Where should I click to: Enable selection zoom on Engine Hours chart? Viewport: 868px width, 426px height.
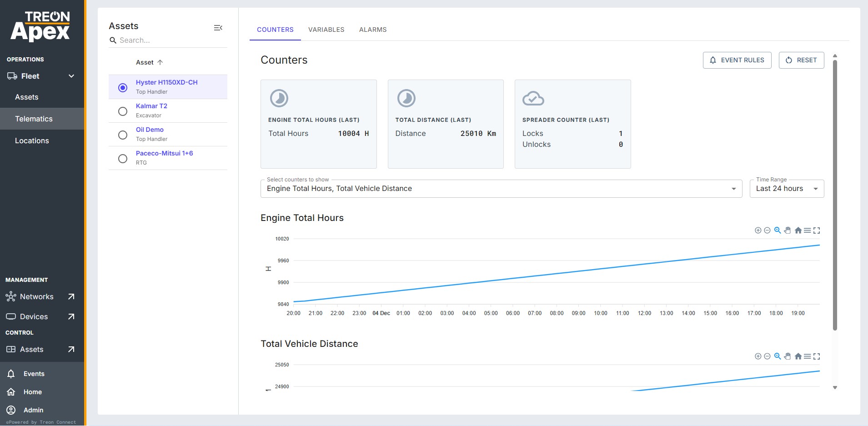(778, 230)
